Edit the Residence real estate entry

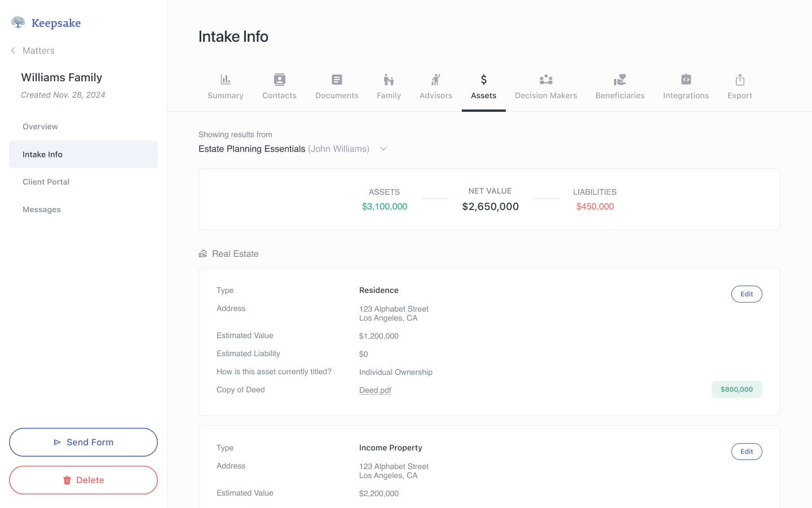click(x=746, y=294)
